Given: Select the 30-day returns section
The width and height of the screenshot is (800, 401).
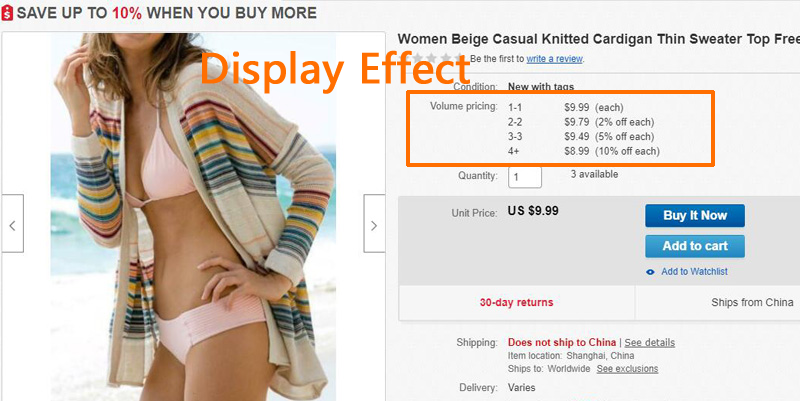Looking at the screenshot, I should [516, 303].
